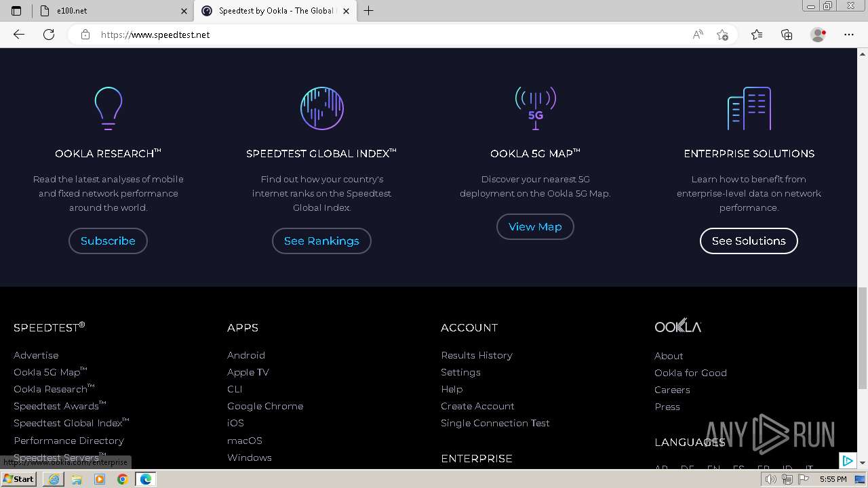Open Speedtest Awards footer link
The image size is (868, 488).
point(60,406)
